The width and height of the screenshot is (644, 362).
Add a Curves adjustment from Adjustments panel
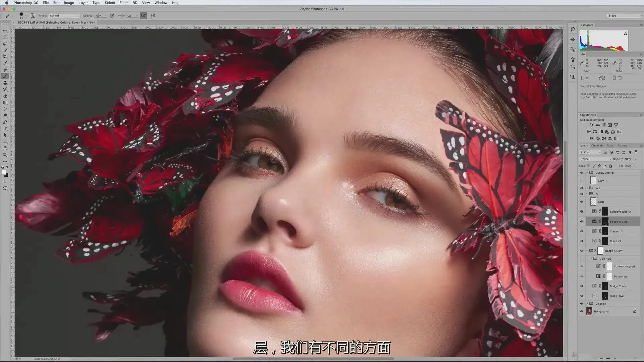click(604, 125)
